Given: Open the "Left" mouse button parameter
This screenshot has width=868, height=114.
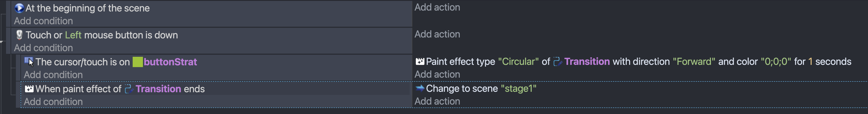Looking at the screenshot, I should tap(73, 35).
